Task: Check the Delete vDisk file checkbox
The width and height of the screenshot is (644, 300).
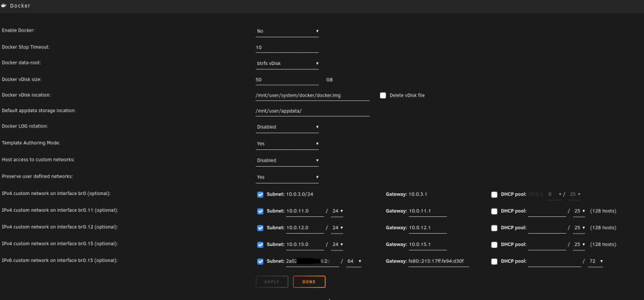Action: coord(383,95)
